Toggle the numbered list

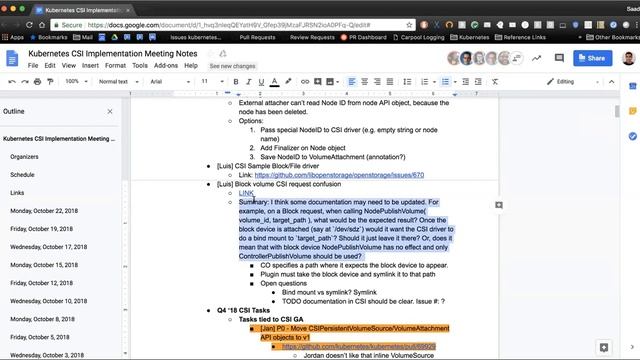(x=424, y=82)
